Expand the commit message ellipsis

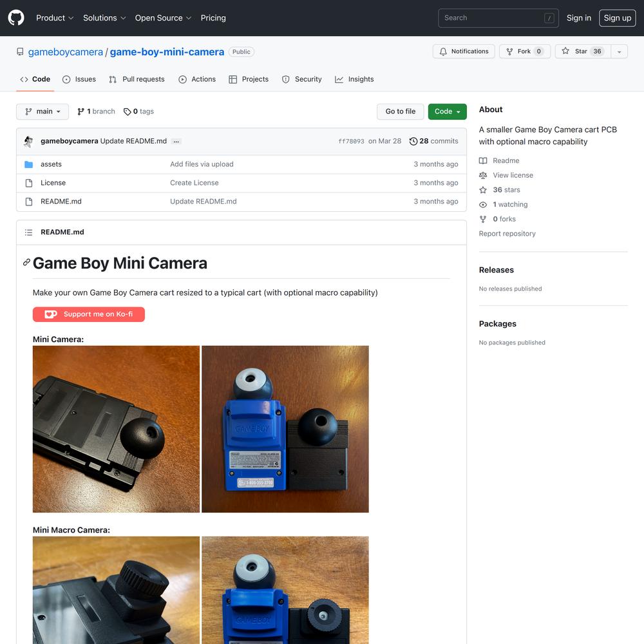[x=176, y=141]
